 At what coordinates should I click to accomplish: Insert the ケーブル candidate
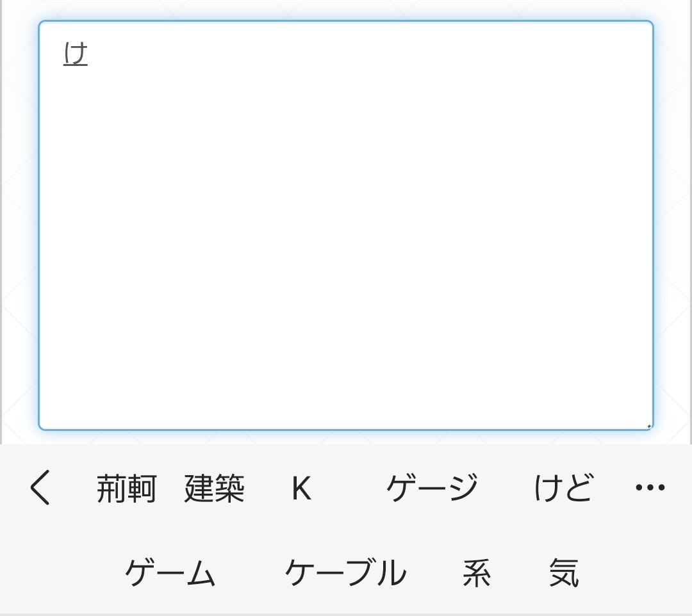click(x=345, y=572)
